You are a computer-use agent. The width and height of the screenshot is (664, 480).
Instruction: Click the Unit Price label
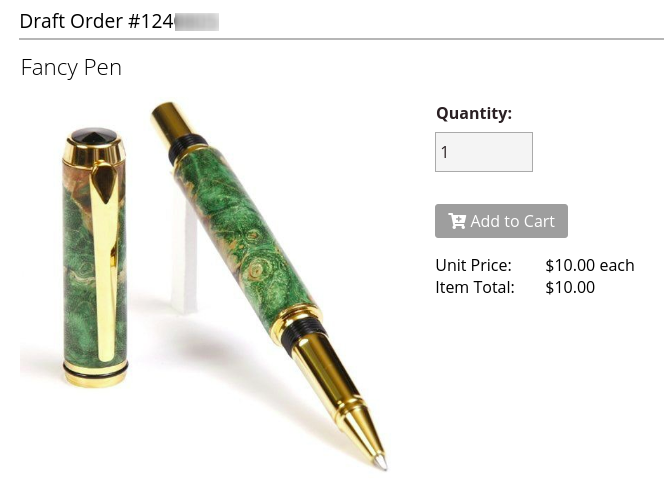pyautogui.click(x=473, y=265)
